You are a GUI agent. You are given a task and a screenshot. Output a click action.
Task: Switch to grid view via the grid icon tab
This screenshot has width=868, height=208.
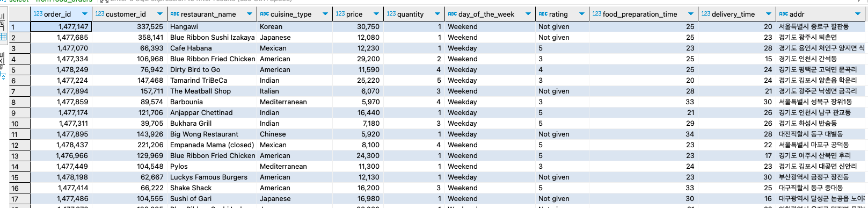coord(3,37)
